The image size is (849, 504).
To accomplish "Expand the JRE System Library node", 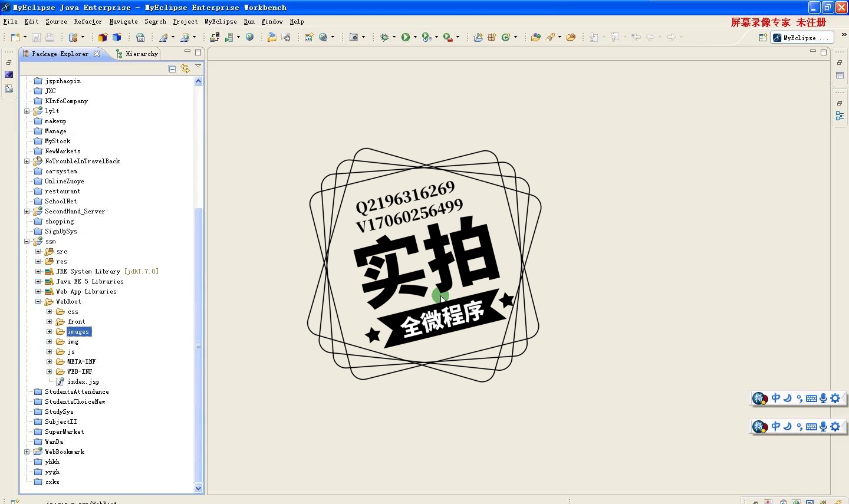I will point(38,272).
